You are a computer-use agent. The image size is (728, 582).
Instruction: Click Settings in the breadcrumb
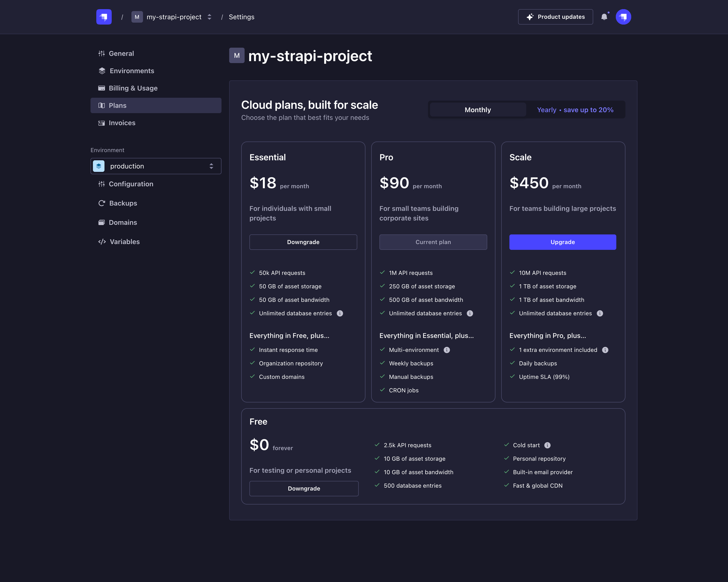pos(241,17)
